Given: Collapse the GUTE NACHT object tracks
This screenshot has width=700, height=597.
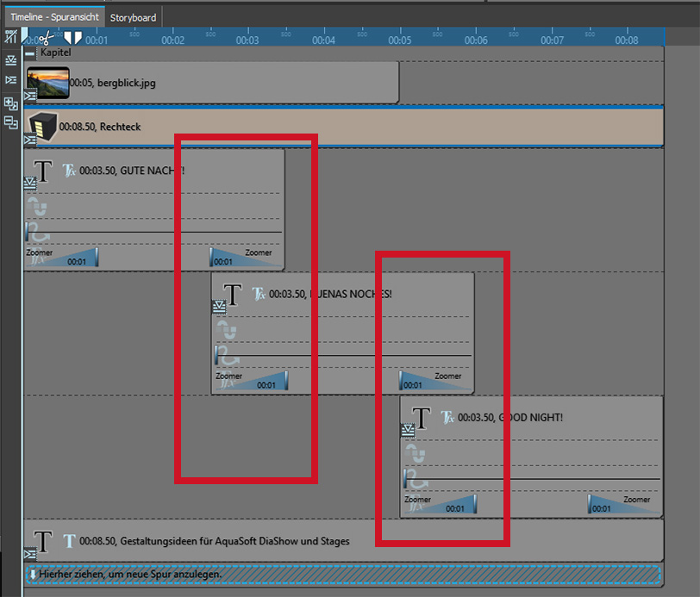Looking at the screenshot, I should click(30, 183).
